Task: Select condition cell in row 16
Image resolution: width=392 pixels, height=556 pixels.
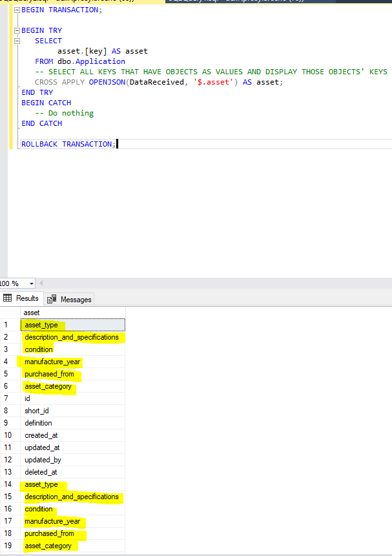Action: pos(73,509)
